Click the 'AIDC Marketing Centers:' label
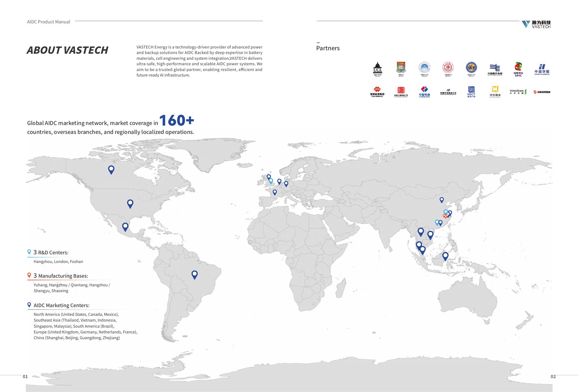Viewport: 578px width, 392px height. coord(62,305)
